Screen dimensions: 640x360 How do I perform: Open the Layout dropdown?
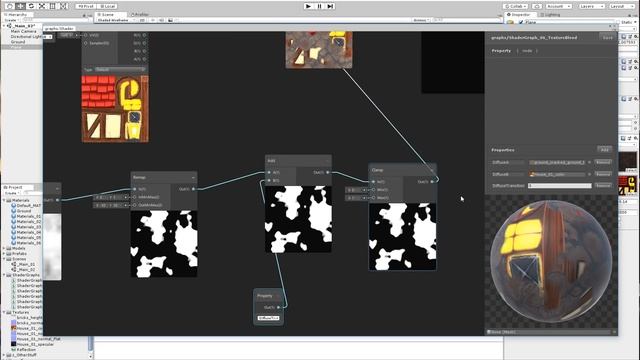click(x=622, y=6)
